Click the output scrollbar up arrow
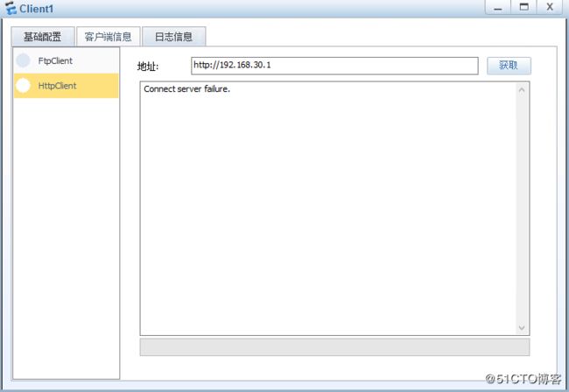The height and width of the screenshot is (392, 569). pos(522,90)
